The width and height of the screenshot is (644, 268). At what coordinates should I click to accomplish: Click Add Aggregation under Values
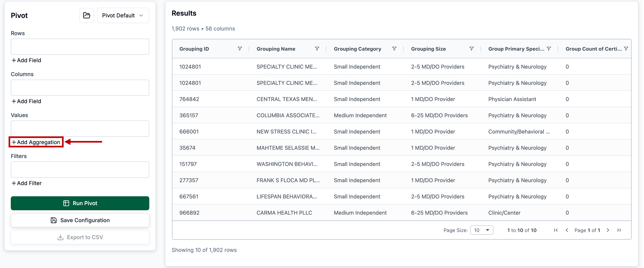[36, 142]
